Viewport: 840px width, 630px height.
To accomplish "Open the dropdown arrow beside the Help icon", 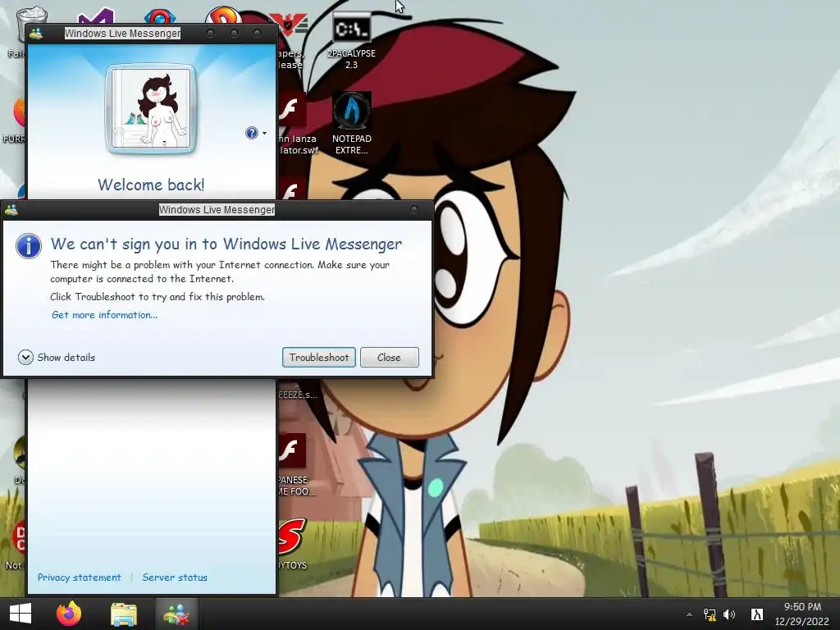I will pyautogui.click(x=265, y=133).
